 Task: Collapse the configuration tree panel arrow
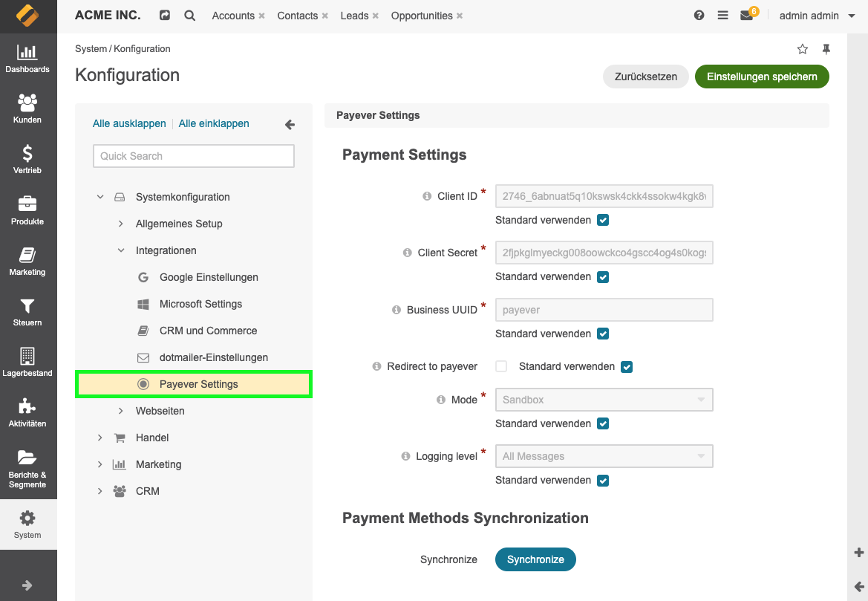[290, 125]
